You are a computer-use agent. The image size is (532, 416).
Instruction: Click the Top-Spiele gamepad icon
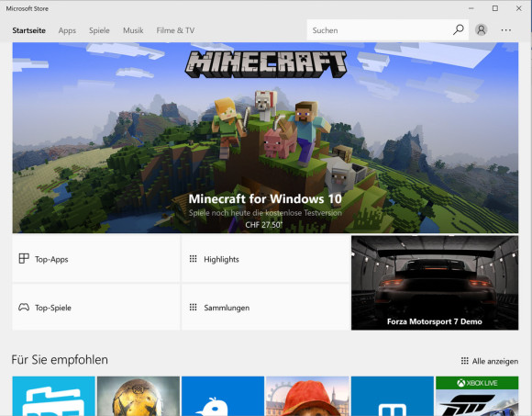click(24, 308)
